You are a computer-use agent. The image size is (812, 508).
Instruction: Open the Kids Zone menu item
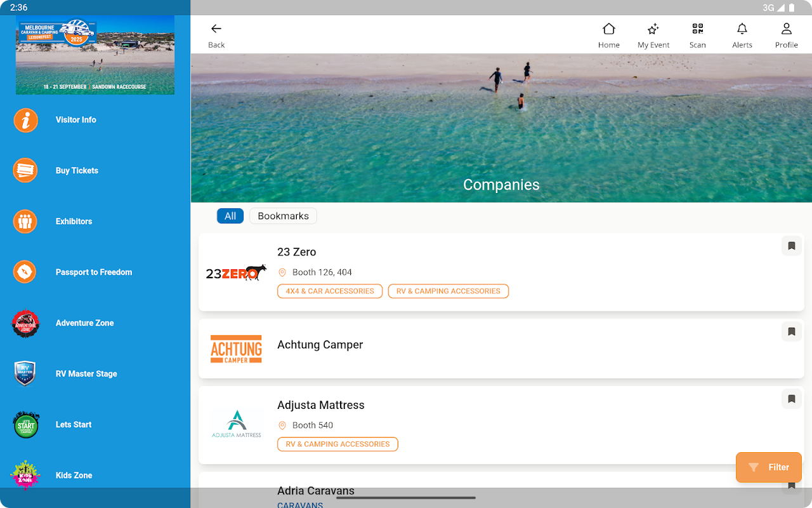coord(95,475)
